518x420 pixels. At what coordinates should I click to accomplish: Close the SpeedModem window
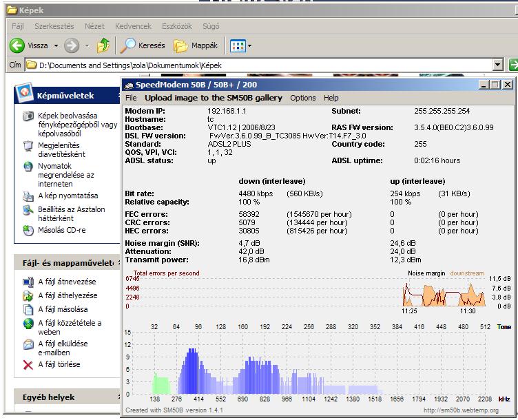coord(508,85)
